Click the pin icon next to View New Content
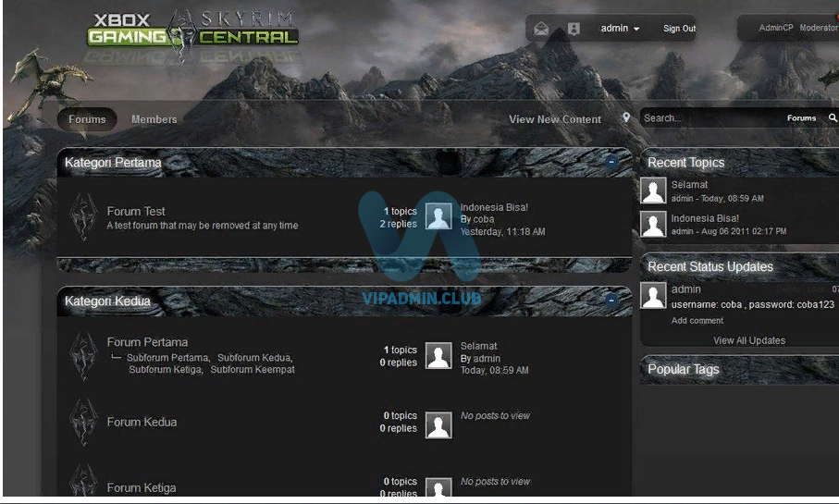Screen dimensions: 839x504 click(626, 117)
